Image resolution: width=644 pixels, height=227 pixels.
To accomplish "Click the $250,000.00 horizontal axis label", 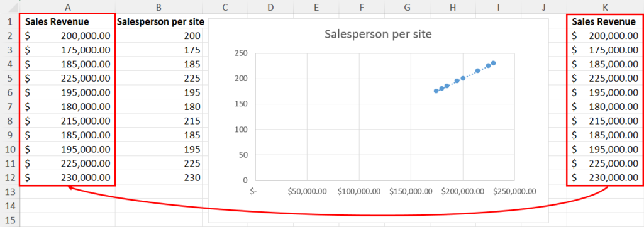I will 514,191.
